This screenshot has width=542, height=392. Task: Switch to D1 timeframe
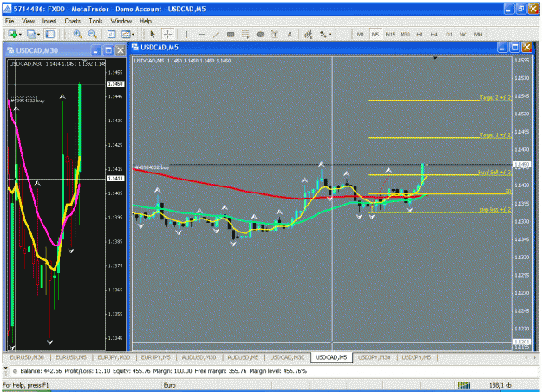click(449, 34)
